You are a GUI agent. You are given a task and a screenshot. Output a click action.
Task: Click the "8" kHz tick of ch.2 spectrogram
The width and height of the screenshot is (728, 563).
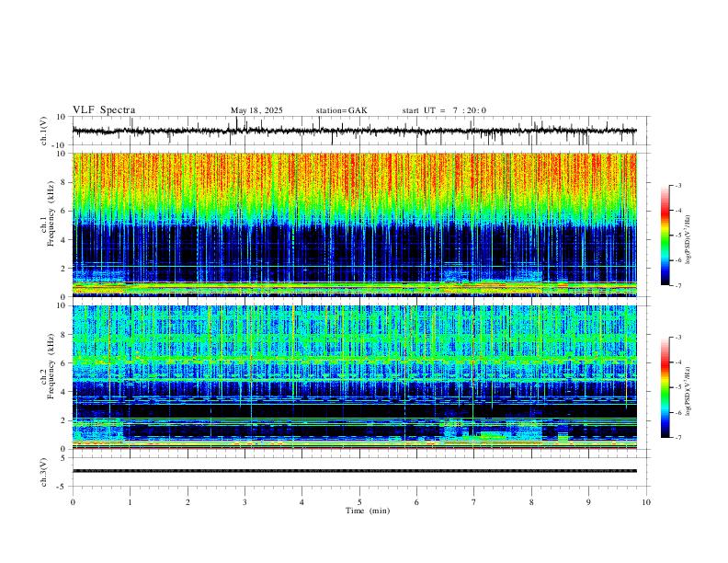point(63,335)
